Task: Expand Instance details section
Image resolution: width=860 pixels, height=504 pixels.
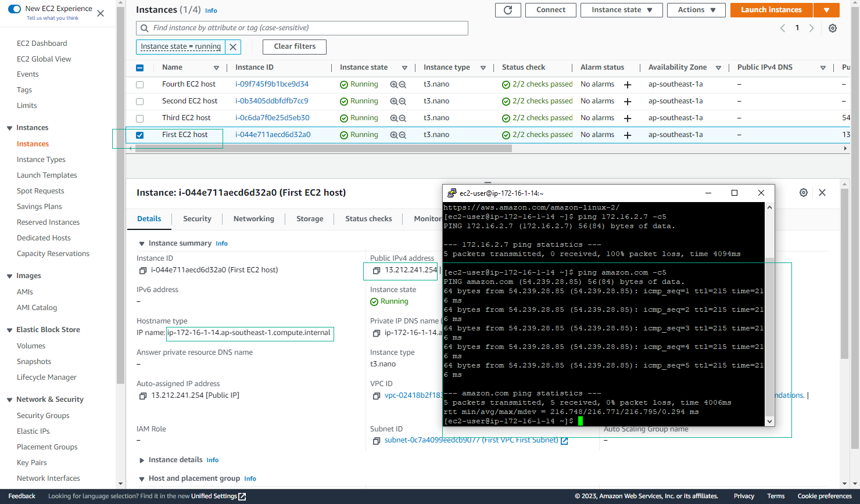Action: [142, 460]
